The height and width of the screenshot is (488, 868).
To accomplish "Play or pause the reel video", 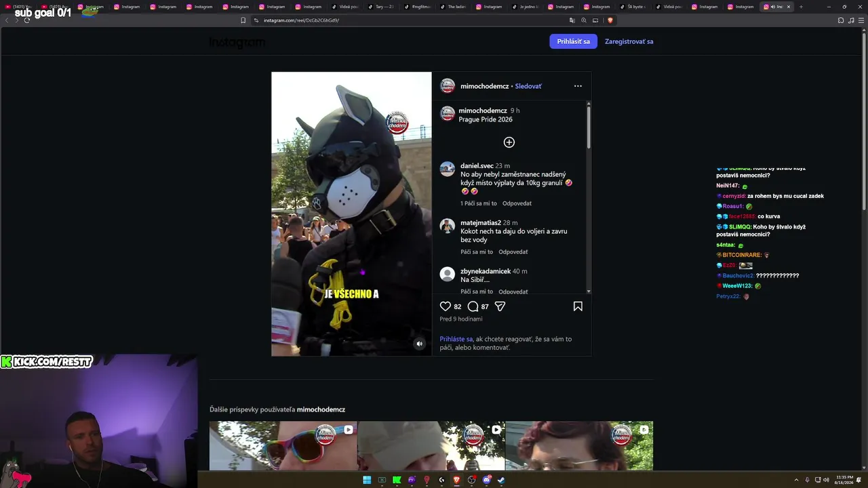I will point(351,214).
